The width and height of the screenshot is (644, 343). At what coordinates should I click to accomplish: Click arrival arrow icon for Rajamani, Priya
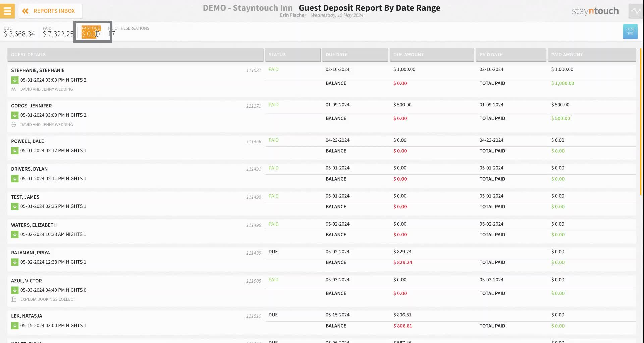pos(15,262)
